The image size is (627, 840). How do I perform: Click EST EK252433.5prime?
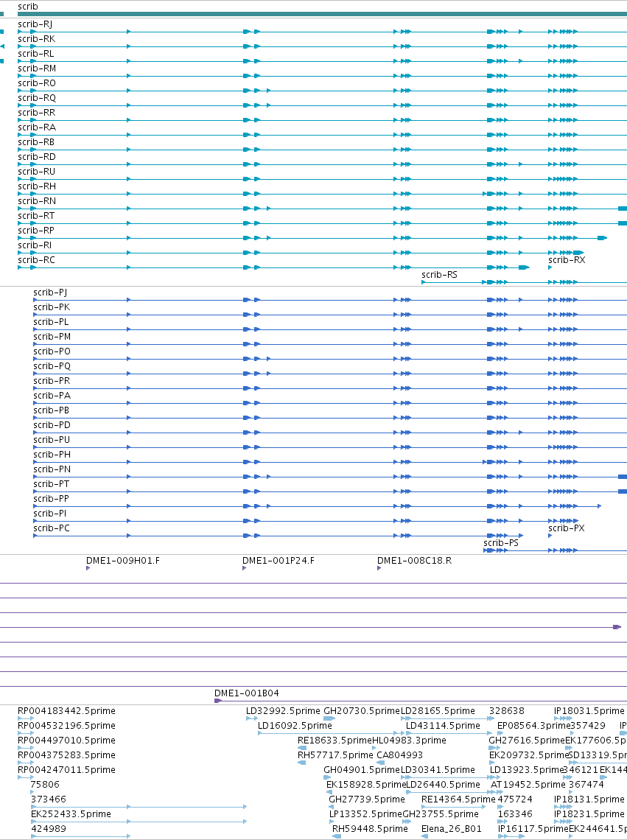71,813
